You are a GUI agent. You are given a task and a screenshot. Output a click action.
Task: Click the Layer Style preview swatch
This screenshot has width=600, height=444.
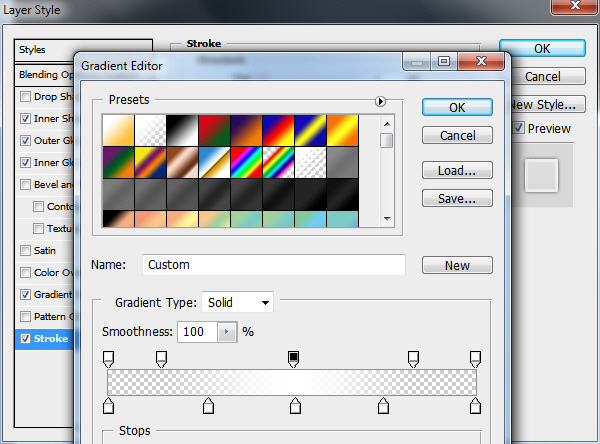pyautogui.click(x=541, y=175)
